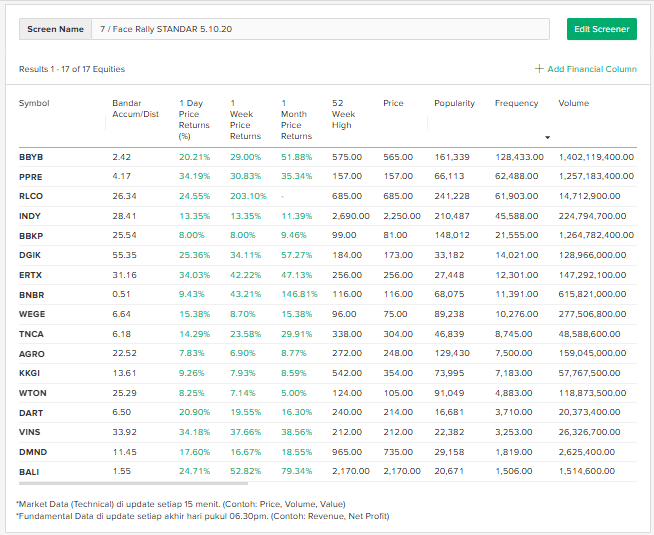
Task: Click the plus icon beside Add Financial Column
Action: point(539,69)
